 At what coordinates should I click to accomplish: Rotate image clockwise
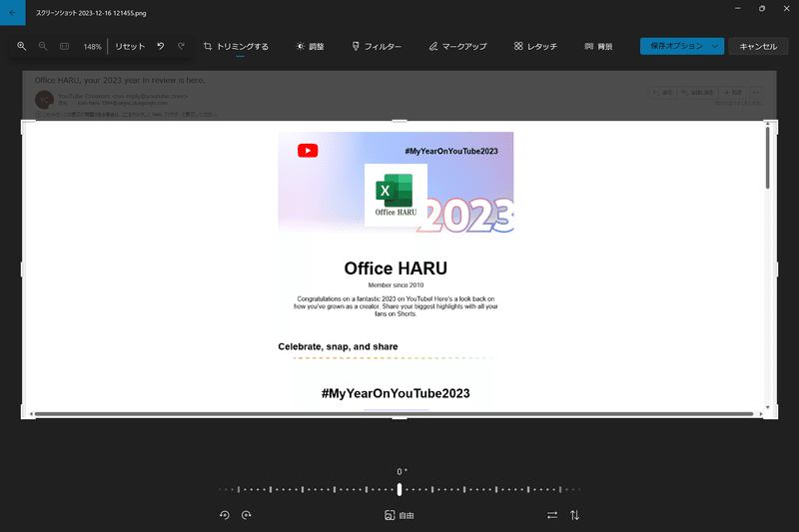(246, 515)
